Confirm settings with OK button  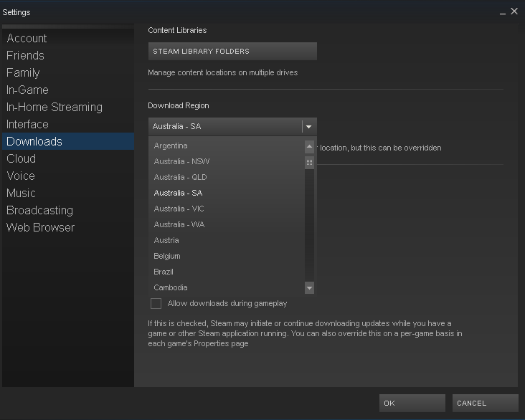click(412, 403)
